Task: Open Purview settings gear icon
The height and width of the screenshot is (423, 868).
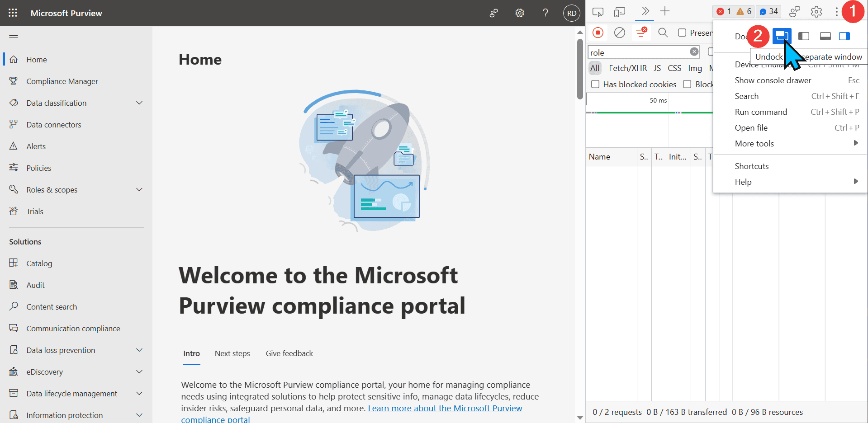Action: tap(519, 13)
